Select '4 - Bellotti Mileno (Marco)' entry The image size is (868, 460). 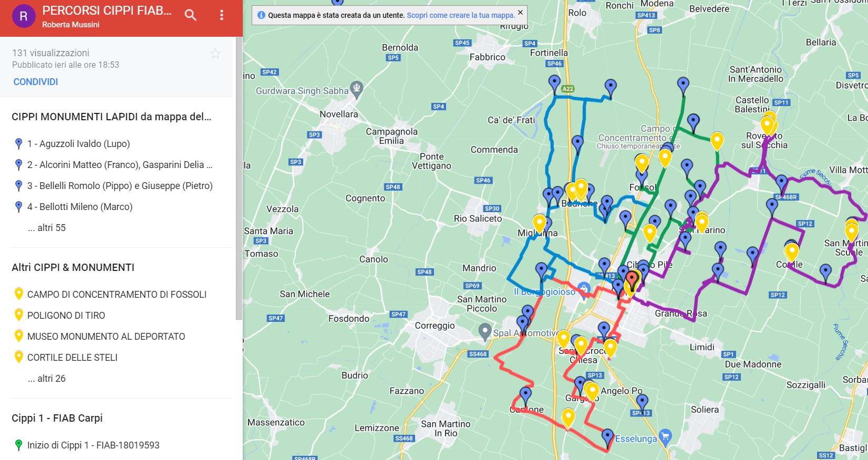[x=79, y=207]
